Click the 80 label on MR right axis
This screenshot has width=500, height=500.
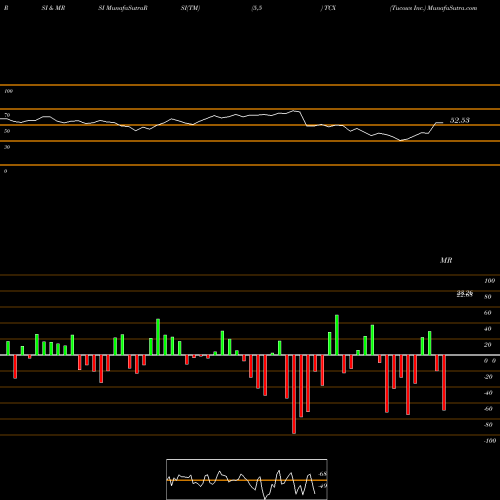[488, 297]
